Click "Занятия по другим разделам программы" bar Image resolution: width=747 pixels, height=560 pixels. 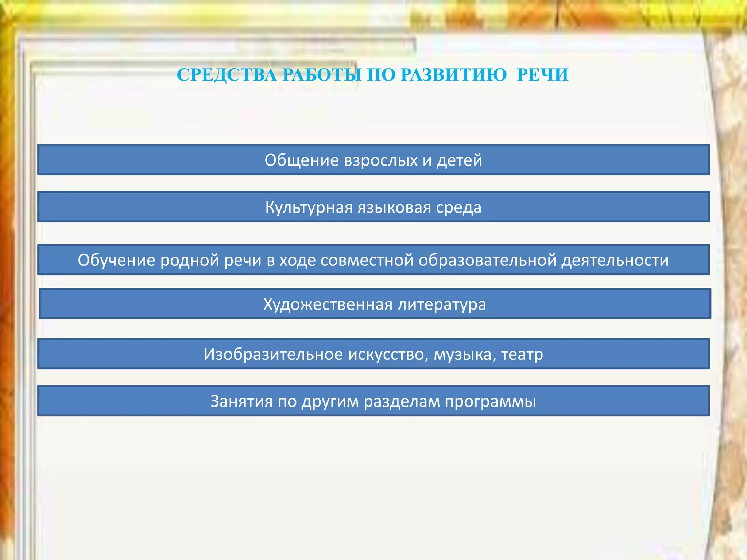click(x=373, y=401)
